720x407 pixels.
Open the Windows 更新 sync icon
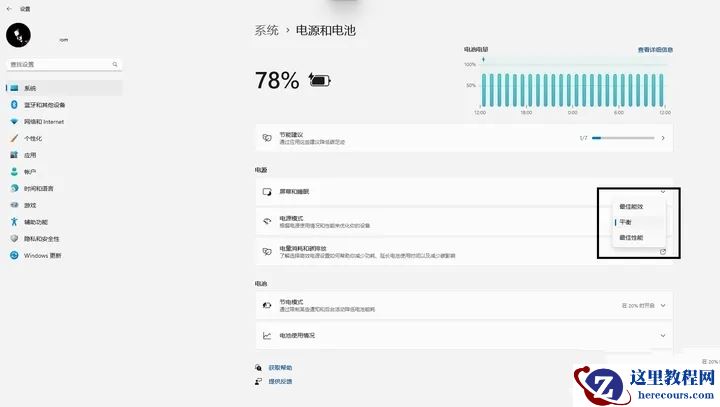[x=14, y=255]
